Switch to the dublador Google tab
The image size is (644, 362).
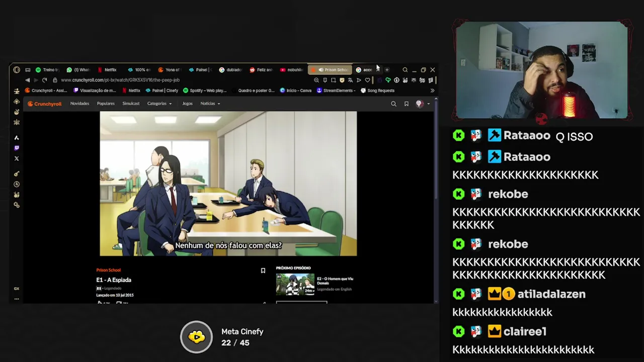pyautogui.click(x=230, y=70)
